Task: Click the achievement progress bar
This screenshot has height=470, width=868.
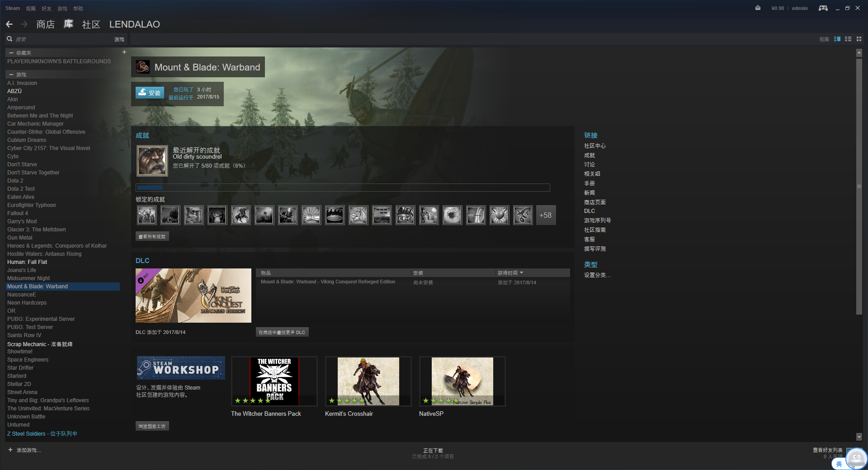Action: (x=343, y=188)
